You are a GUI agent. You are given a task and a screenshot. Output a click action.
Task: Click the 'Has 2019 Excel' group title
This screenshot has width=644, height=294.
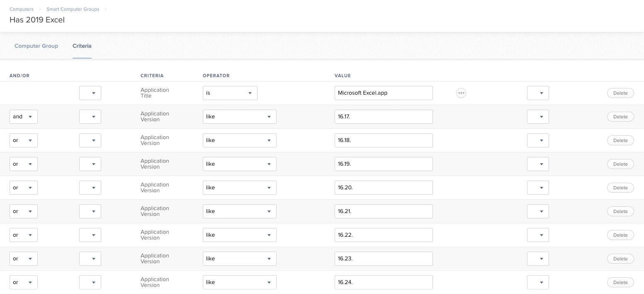(37, 20)
